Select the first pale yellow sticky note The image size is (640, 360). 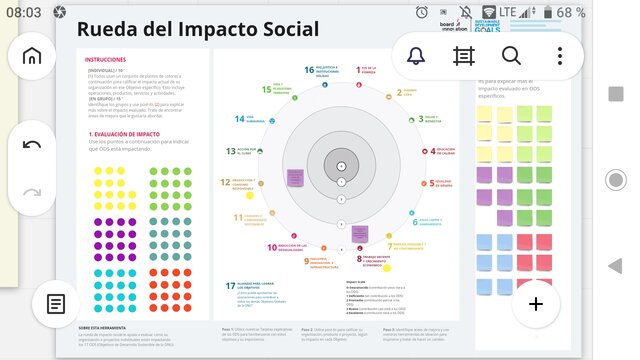(484, 114)
